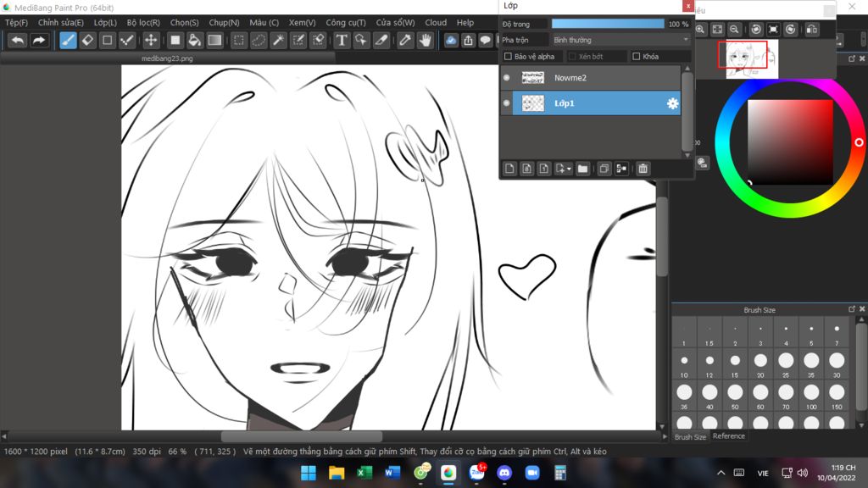868x488 pixels.
Task: Select the Lasso tool
Action: coord(259,41)
